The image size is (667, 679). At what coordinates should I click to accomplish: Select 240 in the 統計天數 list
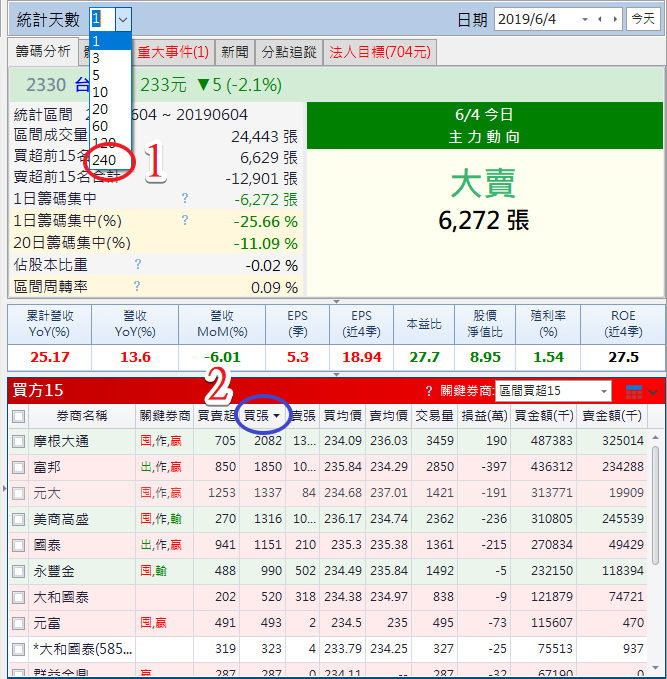104,160
